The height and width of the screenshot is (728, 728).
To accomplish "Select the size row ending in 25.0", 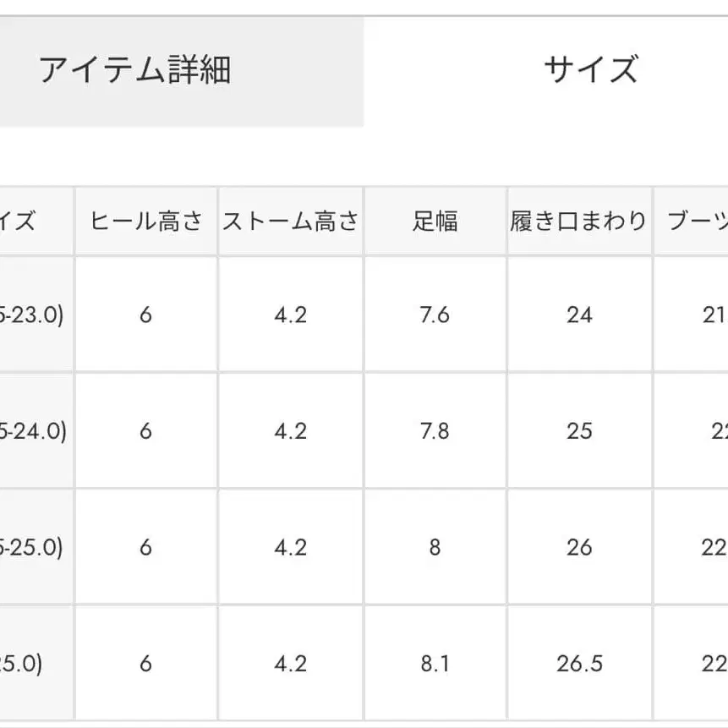I will pos(34,548).
